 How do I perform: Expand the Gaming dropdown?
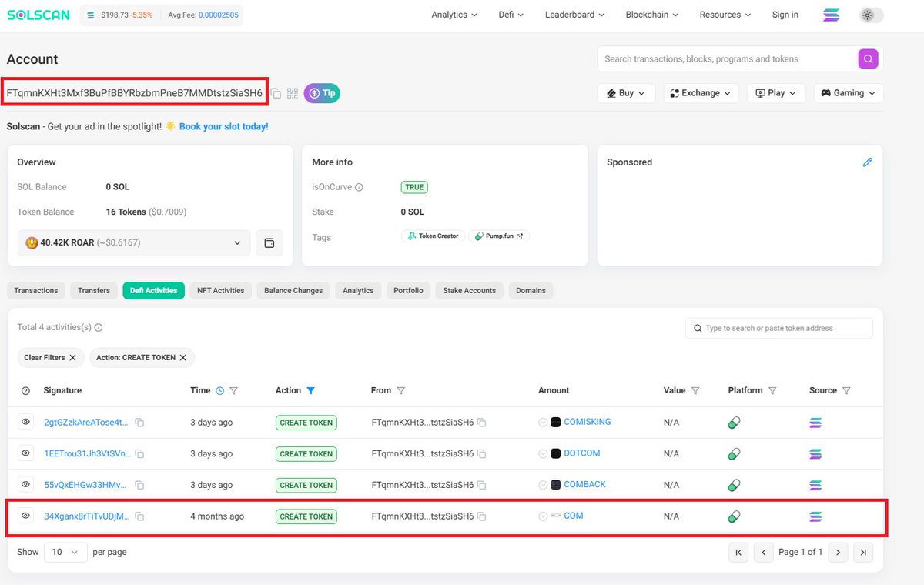pyautogui.click(x=849, y=93)
